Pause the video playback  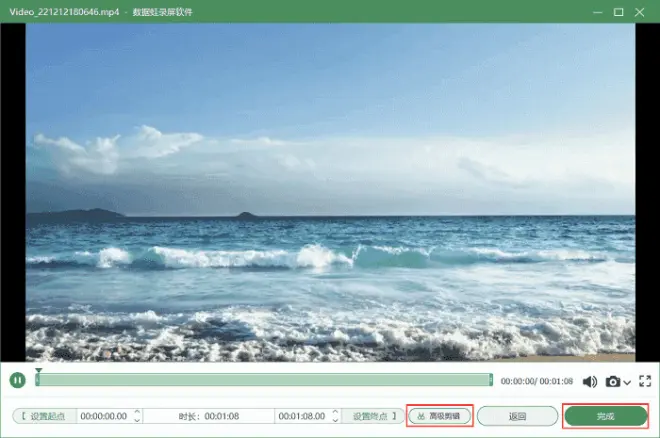coord(18,380)
